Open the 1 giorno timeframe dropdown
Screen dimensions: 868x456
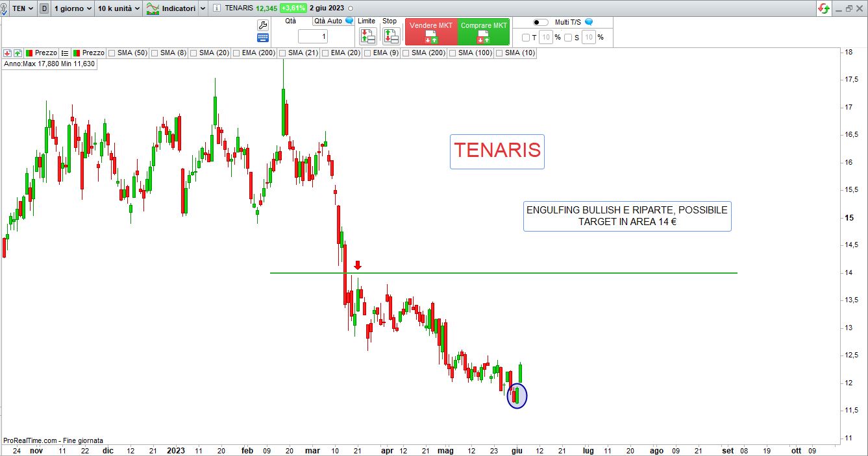tap(73, 8)
